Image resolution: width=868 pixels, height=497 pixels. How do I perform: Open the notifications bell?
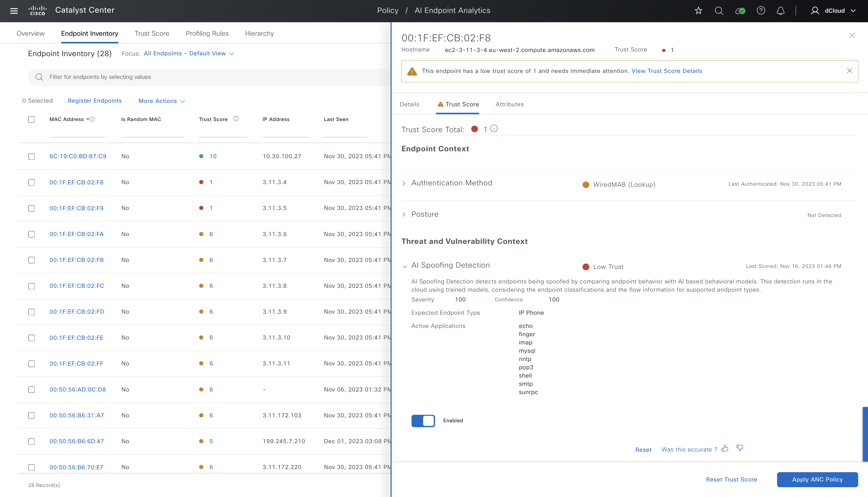(x=780, y=11)
